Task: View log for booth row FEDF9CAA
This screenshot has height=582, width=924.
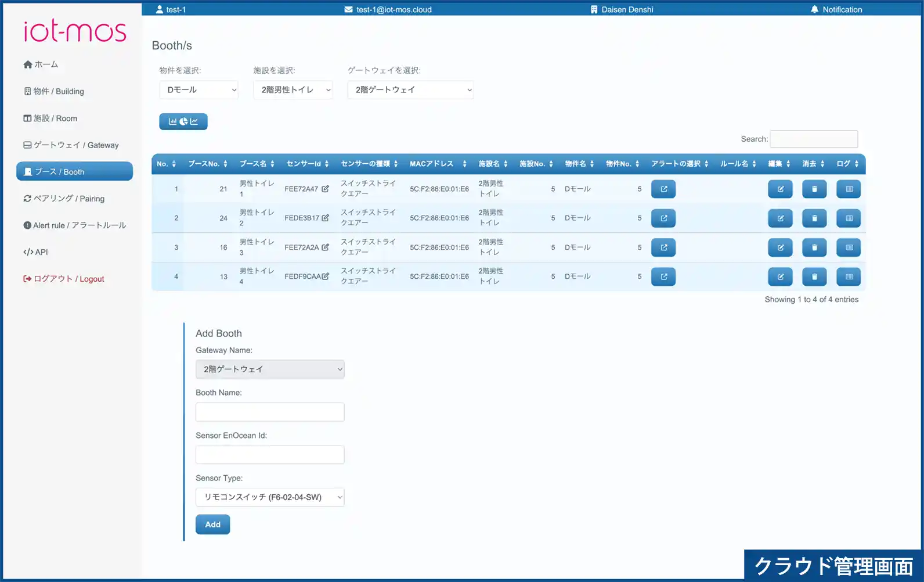Action: tap(849, 276)
